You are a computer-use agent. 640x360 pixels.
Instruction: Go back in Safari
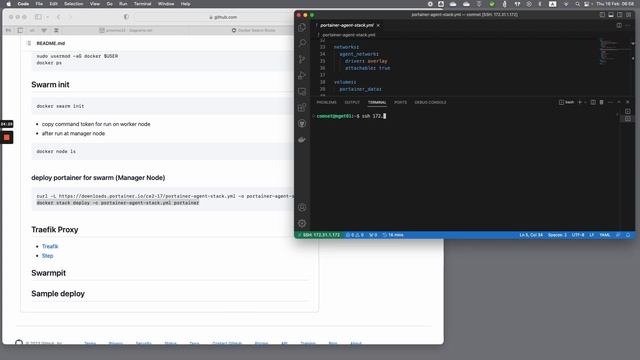point(58,17)
